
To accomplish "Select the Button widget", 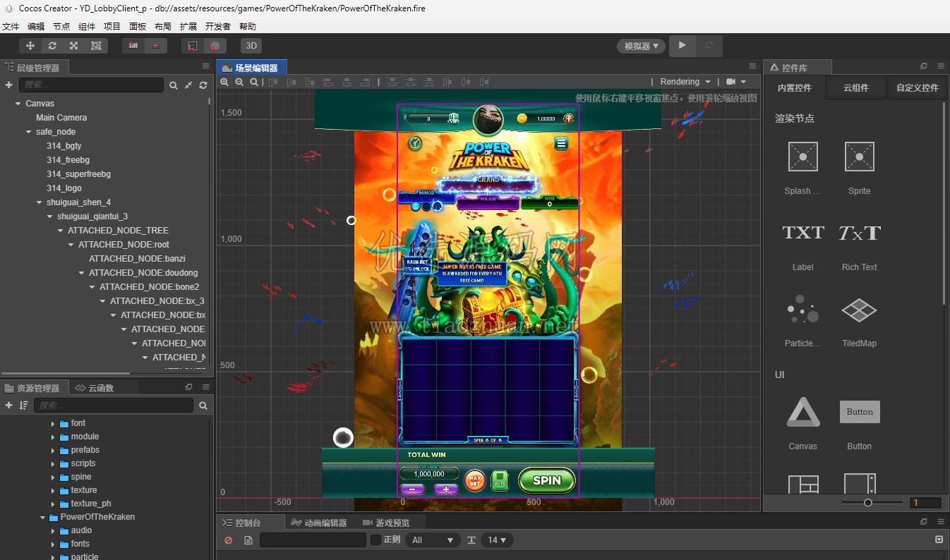I will (859, 423).
